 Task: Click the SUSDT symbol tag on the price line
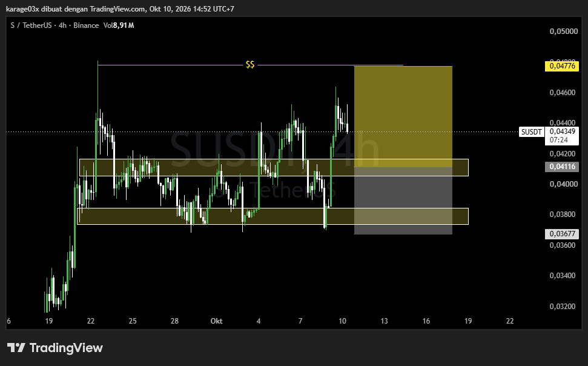[x=531, y=131]
